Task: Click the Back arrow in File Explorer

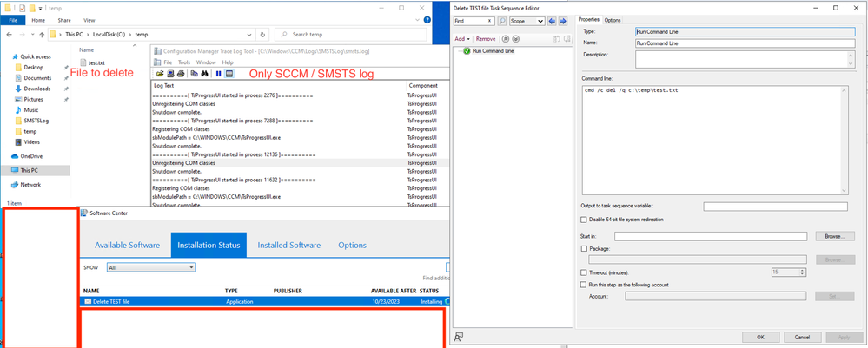Action: pyautogui.click(x=10, y=35)
